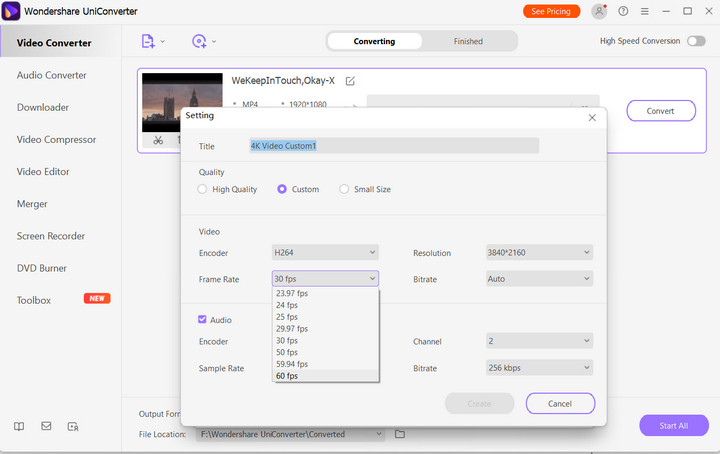Screen dimensions: 720x454
Task: Click the Add Files icon in toolbar
Action: click(x=149, y=41)
